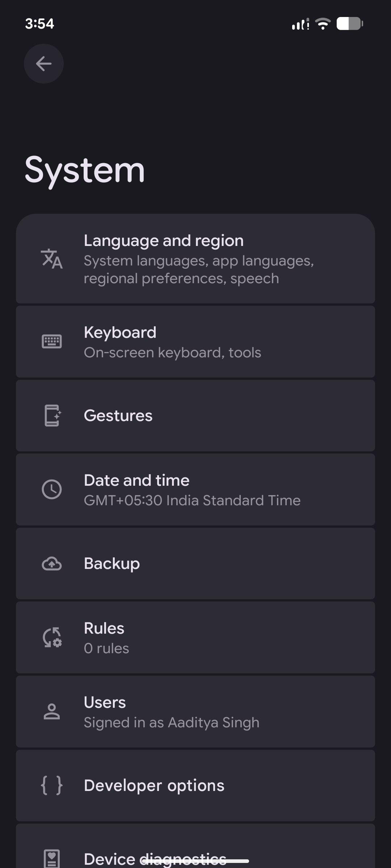Tap the Date and time clock icon

pyautogui.click(x=52, y=490)
